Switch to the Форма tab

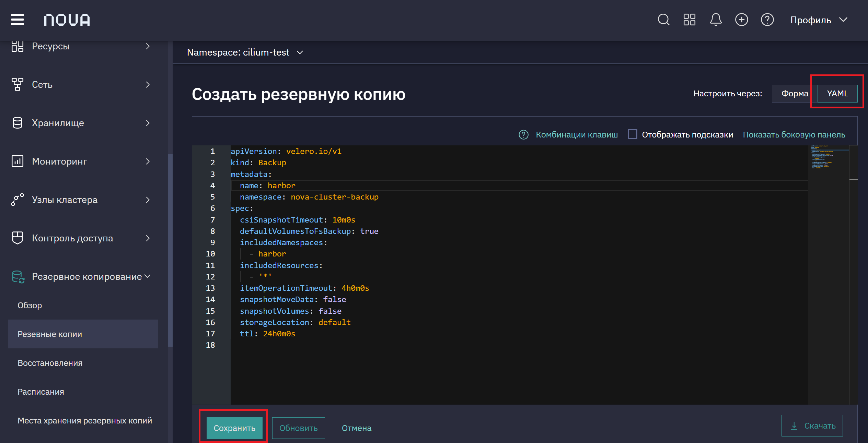coord(795,94)
